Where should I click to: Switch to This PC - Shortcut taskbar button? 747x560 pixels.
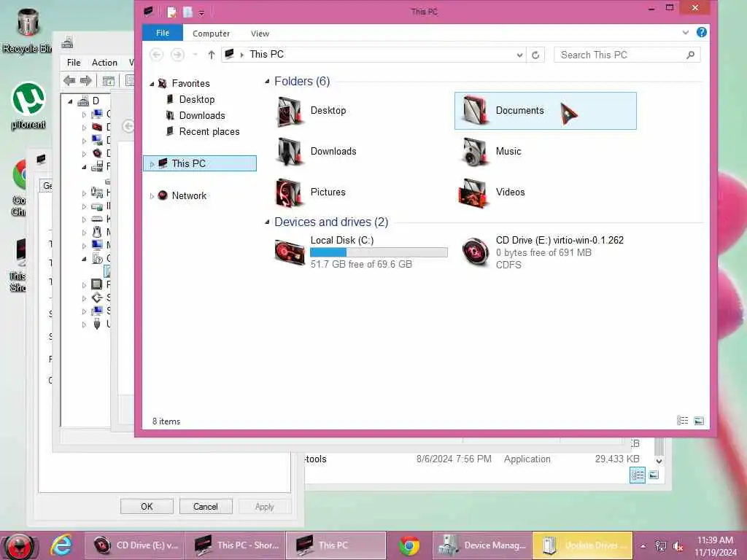pyautogui.click(x=236, y=545)
